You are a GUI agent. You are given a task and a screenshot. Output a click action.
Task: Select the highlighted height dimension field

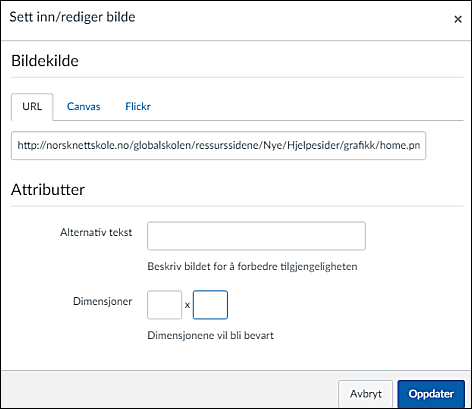click(x=210, y=305)
